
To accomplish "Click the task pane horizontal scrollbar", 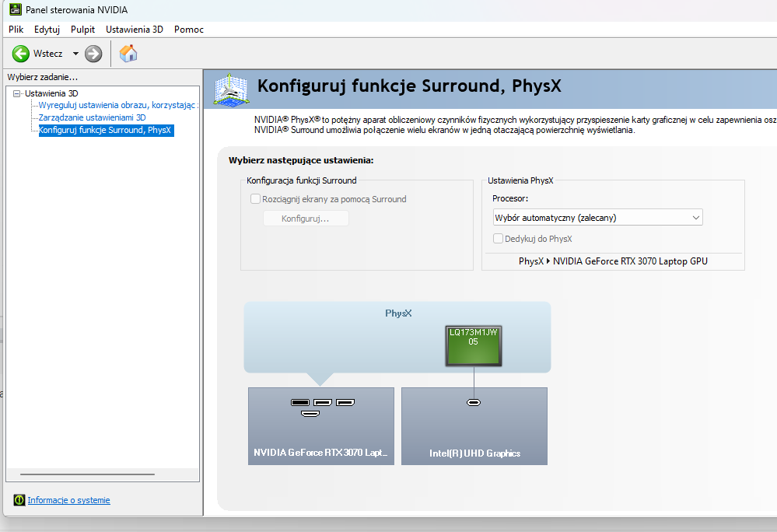I will pyautogui.click(x=88, y=474).
